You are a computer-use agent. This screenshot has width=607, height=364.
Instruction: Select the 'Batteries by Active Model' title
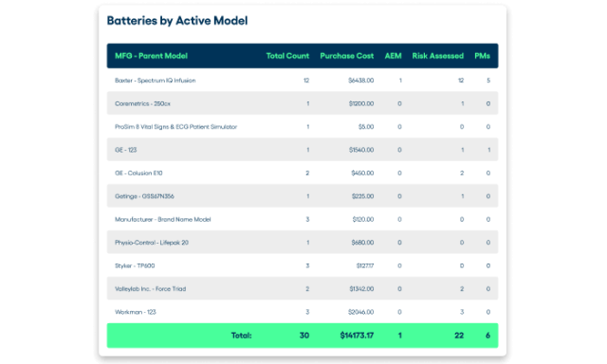coord(177,21)
